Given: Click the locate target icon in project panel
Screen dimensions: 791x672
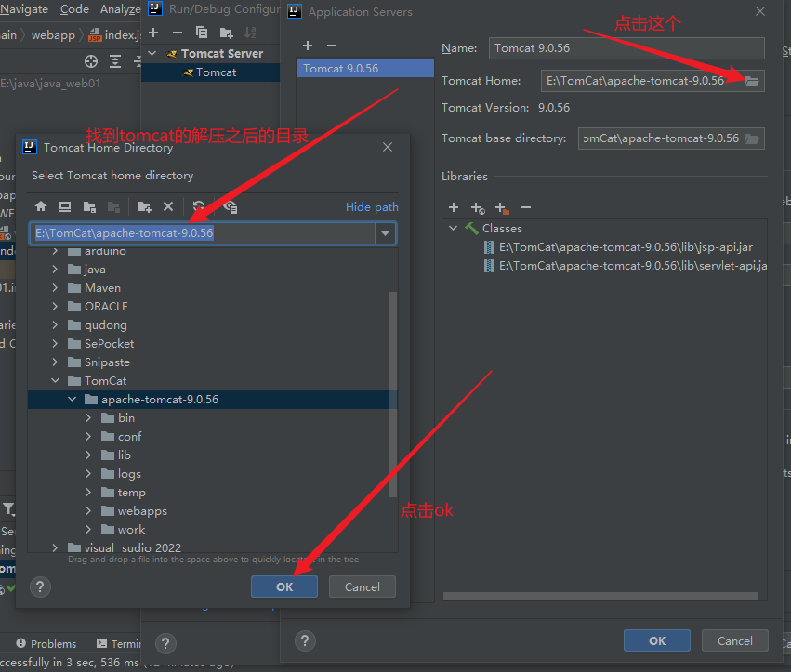Looking at the screenshot, I should (x=91, y=61).
